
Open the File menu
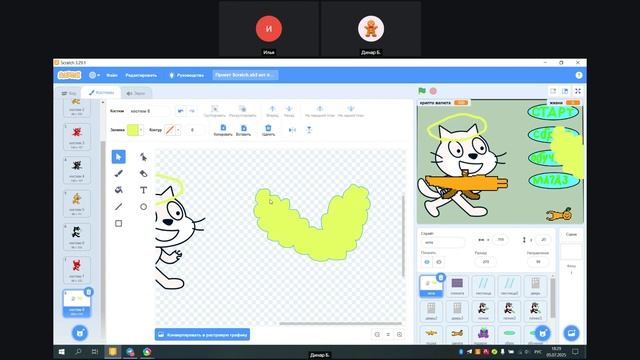[x=112, y=75]
